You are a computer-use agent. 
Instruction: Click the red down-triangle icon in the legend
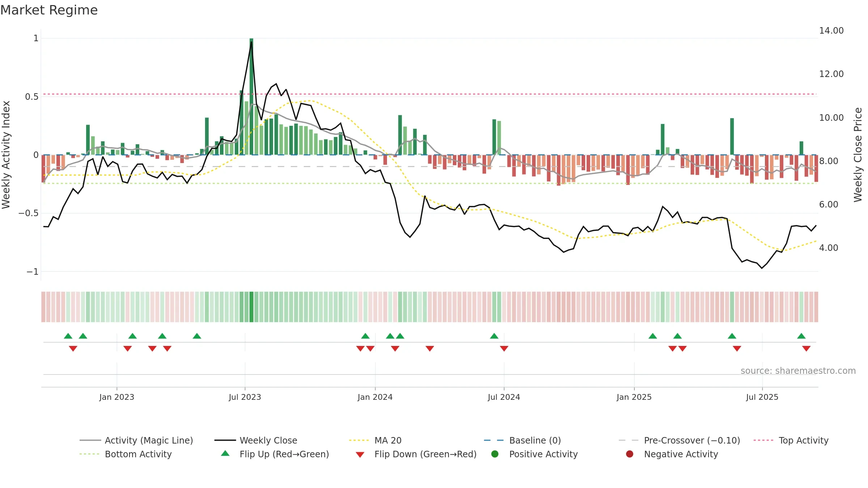(360, 455)
